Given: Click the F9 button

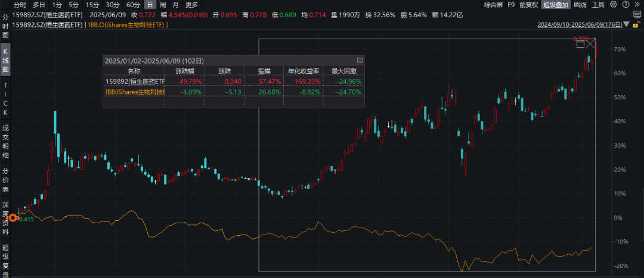Looking at the screenshot, I should [511, 5].
